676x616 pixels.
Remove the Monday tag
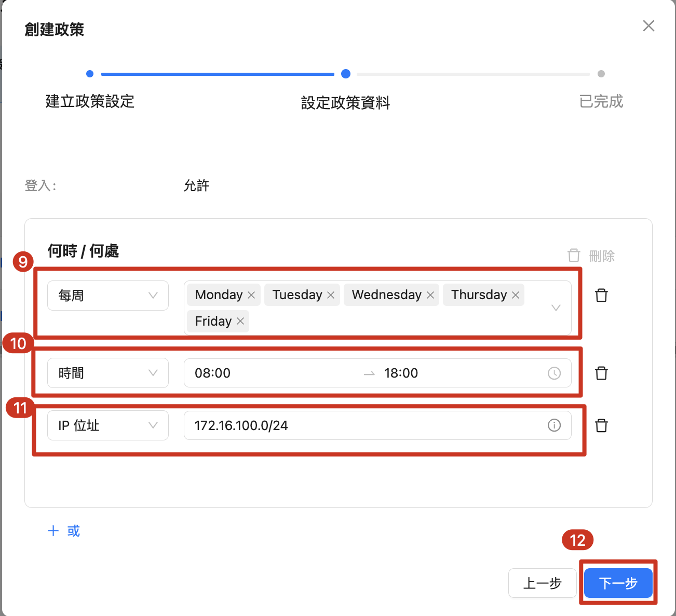251,295
